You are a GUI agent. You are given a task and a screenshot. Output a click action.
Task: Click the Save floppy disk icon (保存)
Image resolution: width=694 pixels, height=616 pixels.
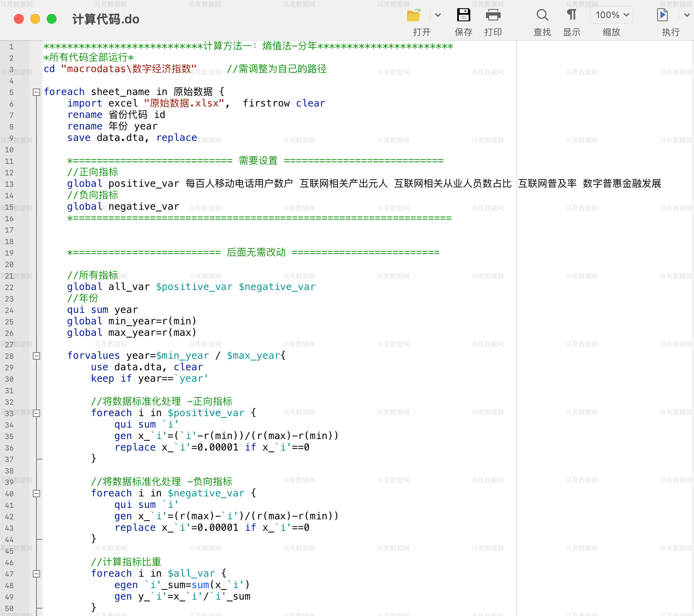click(463, 15)
